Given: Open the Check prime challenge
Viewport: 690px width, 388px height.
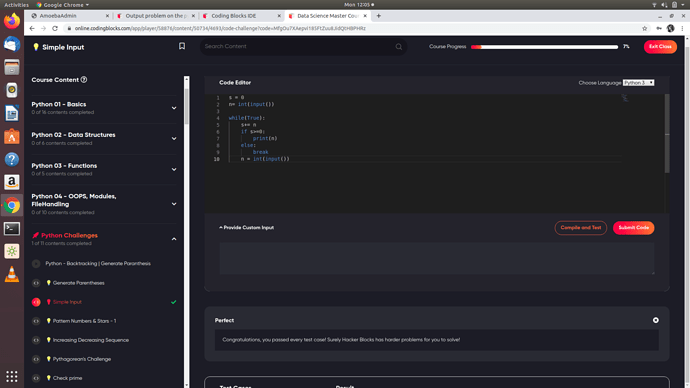Looking at the screenshot, I should (67, 378).
